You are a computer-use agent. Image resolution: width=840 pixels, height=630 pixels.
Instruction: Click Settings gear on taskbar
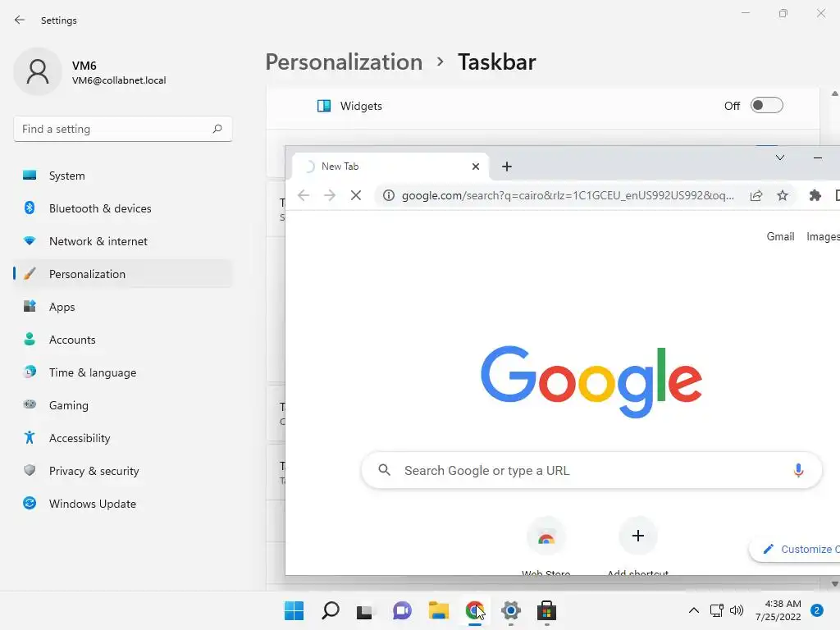tap(511, 610)
